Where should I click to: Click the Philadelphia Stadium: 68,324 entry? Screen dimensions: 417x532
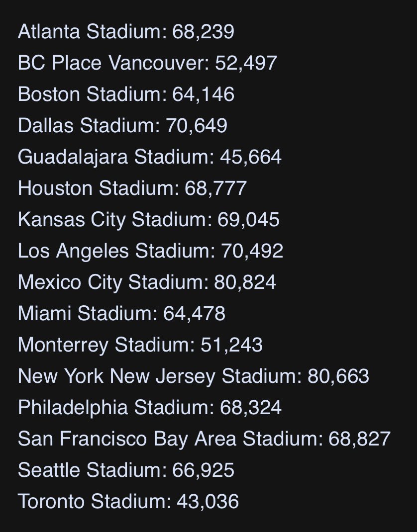[x=150, y=408]
